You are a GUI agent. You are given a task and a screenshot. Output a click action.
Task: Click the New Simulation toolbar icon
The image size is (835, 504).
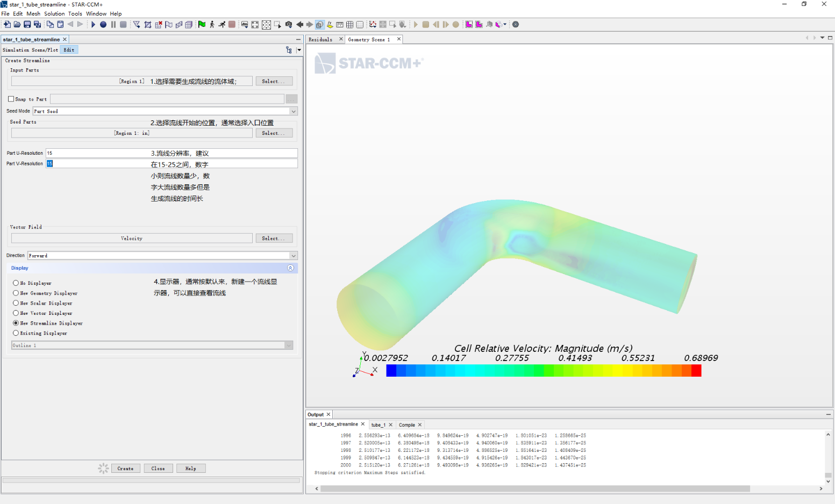point(7,24)
